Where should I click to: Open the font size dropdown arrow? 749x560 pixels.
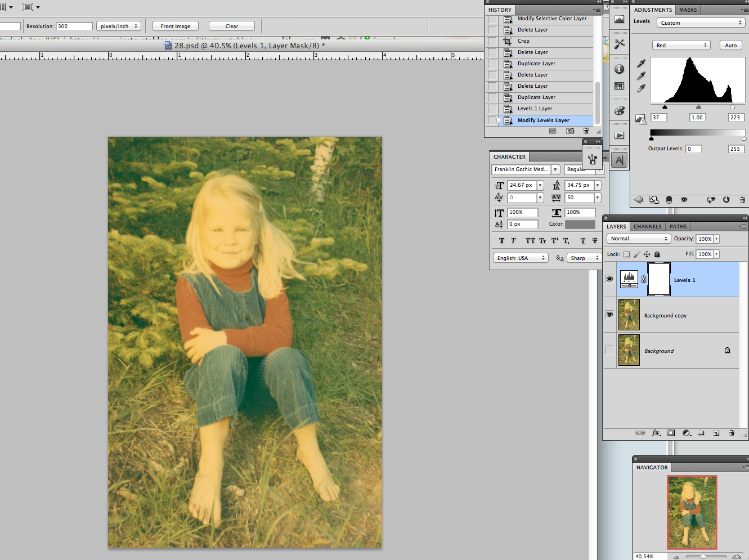(540, 185)
